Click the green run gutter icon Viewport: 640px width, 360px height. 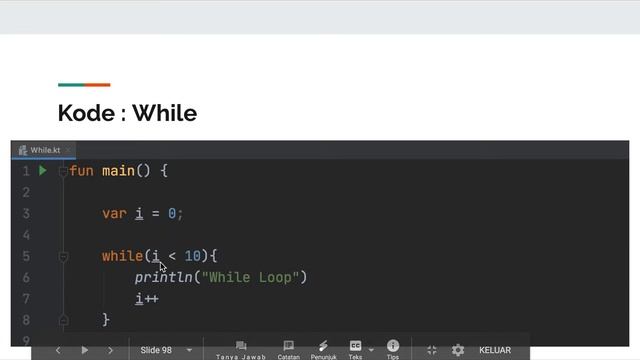click(x=43, y=171)
